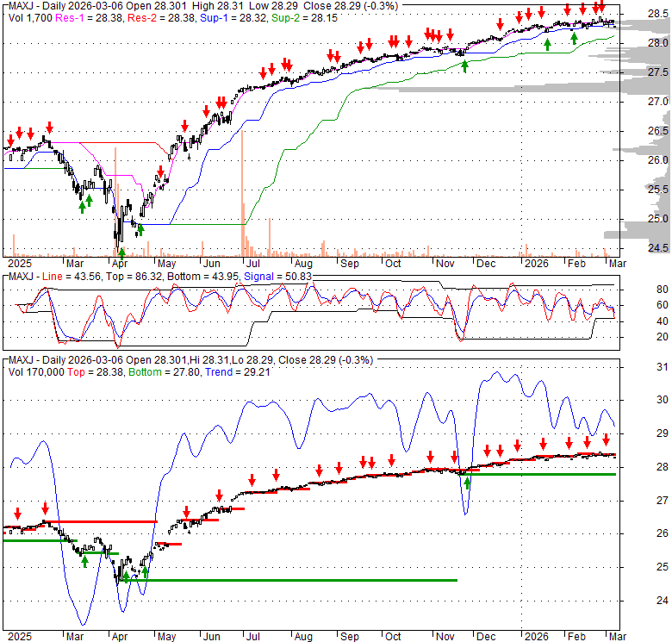Click the lowest green arrow in top chart
Screen dimensions: 672x642
(x=121, y=252)
